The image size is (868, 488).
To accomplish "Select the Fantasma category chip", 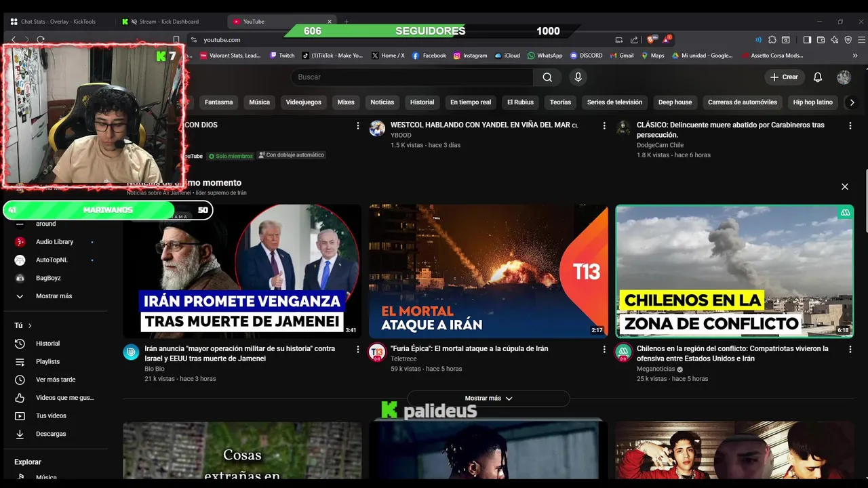I will (x=218, y=102).
